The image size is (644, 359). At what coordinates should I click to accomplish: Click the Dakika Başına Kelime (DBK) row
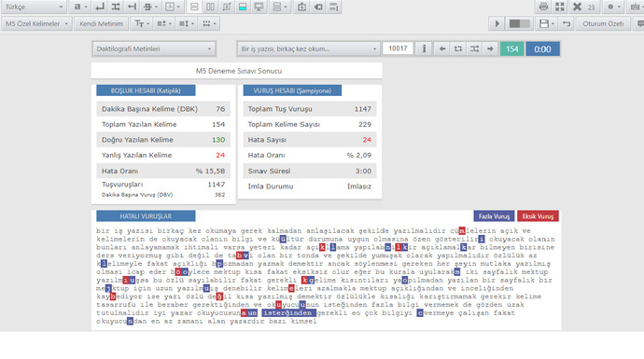163,109
